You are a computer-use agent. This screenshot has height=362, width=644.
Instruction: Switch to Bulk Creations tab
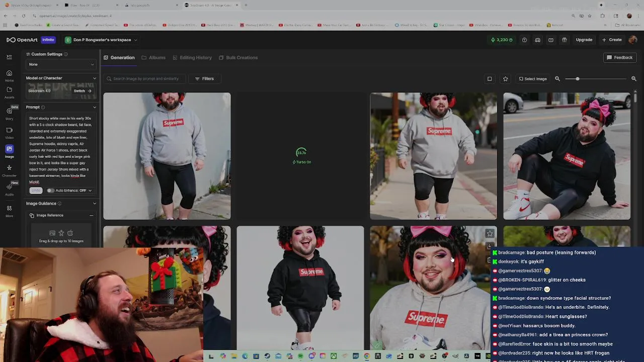(238, 57)
